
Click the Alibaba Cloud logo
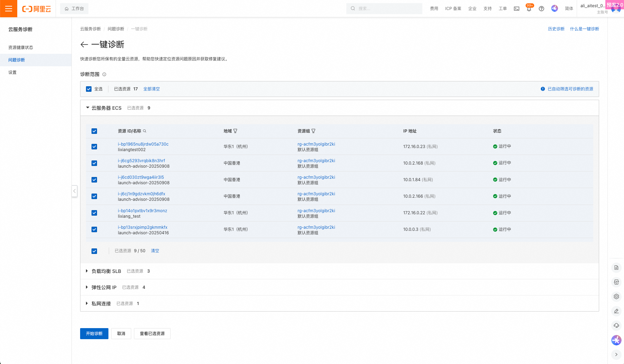(x=37, y=9)
